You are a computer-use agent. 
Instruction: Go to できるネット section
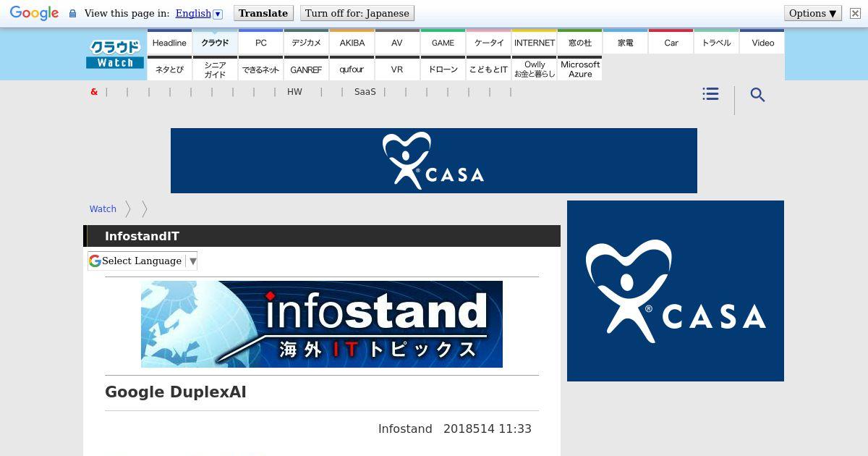(261, 69)
